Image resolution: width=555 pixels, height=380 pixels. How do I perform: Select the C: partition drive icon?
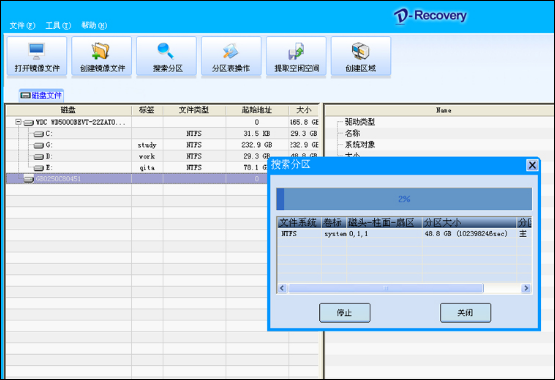[39, 134]
